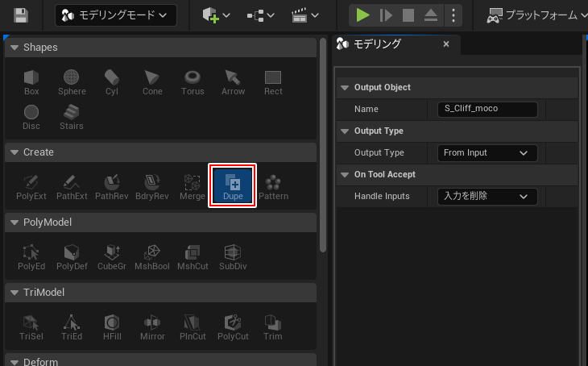Click the save icon in toolbar
Image resolution: width=588 pixels, height=366 pixels.
pos(22,15)
